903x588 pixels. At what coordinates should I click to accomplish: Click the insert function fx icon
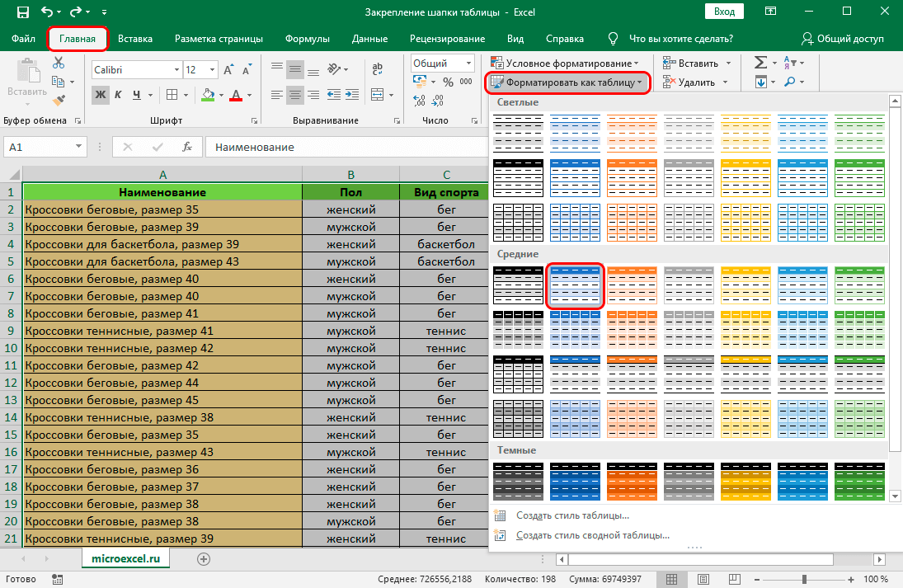point(187,147)
